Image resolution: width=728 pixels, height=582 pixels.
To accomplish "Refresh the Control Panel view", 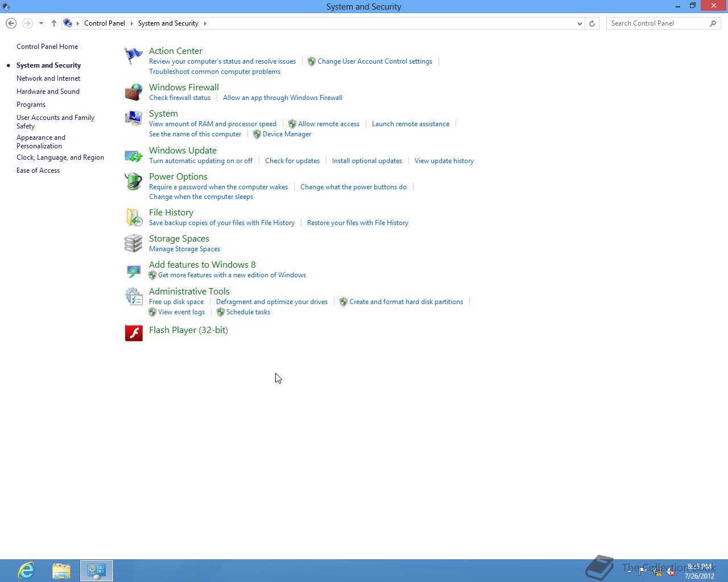I will coord(592,23).
